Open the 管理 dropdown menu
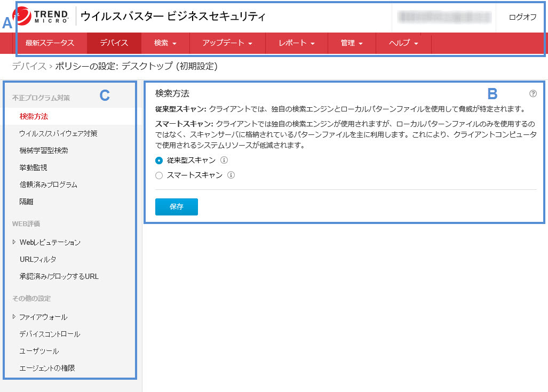The image size is (548, 392). tap(351, 43)
